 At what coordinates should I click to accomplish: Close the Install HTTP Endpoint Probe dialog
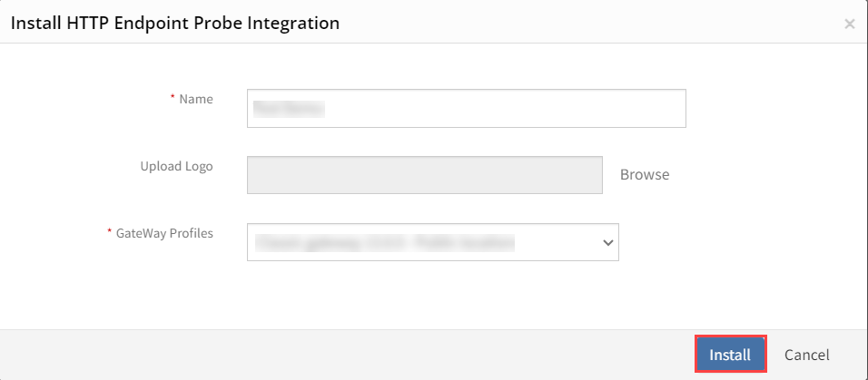[x=849, y=24]
